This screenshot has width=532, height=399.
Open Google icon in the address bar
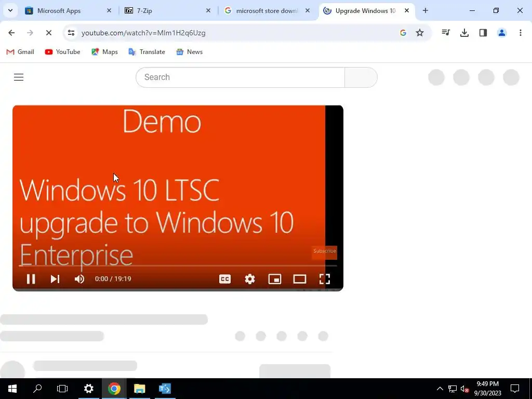(x=403, y=33)
